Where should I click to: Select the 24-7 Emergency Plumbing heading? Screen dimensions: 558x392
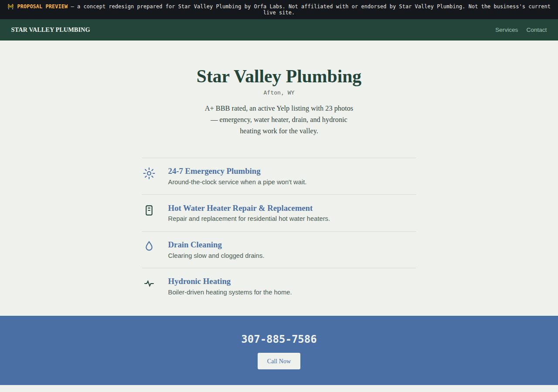pyautogui.click(x=214, y=171)
